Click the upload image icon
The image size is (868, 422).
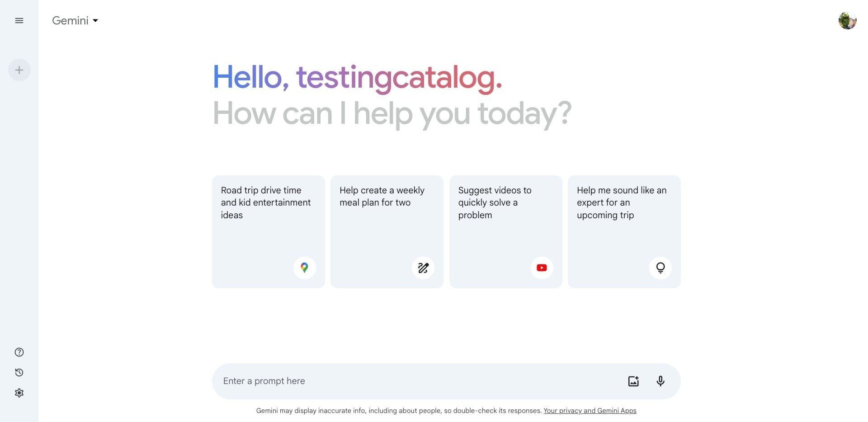click(x=633, y=381)
